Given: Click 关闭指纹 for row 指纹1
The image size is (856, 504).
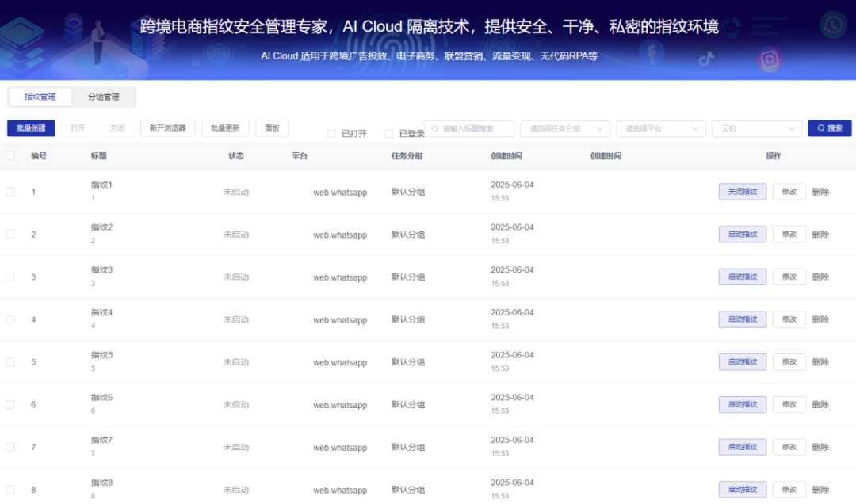Looking at the screenshot, I should tap(743, 192).
